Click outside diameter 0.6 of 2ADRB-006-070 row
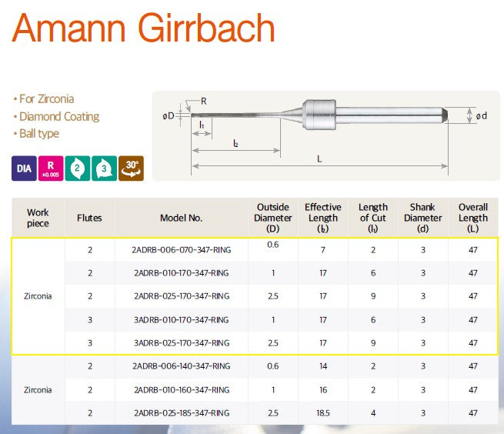This screenshot has height=434, width=504. tap(273, 245)
